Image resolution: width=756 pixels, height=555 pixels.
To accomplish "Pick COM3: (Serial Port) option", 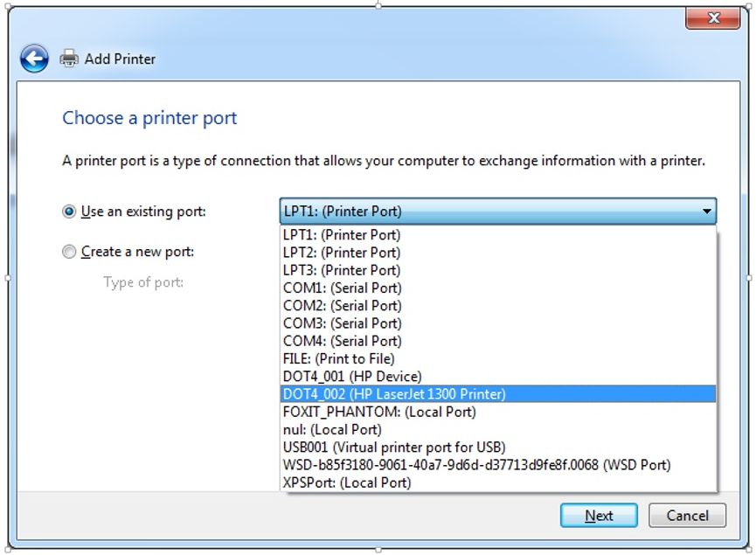I will coord(498,323).
